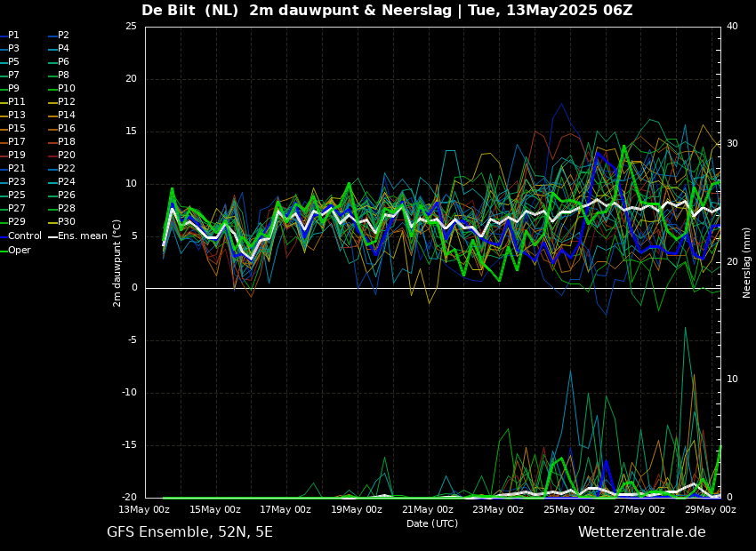Click the 13May 00z date tick label
The image size is (756, 551).
click(144, 510)
